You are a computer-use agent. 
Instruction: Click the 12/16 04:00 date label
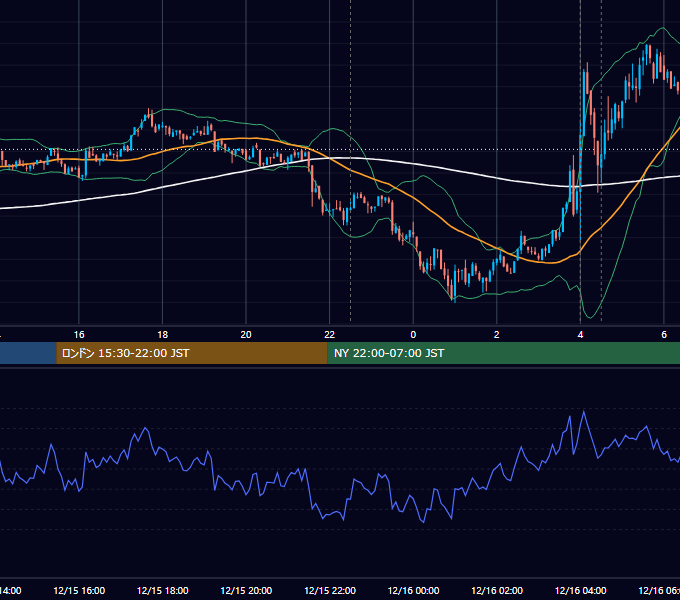click(581, 590)
